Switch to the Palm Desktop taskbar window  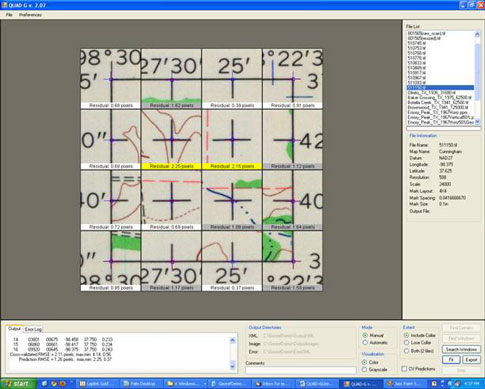point(141,384)
